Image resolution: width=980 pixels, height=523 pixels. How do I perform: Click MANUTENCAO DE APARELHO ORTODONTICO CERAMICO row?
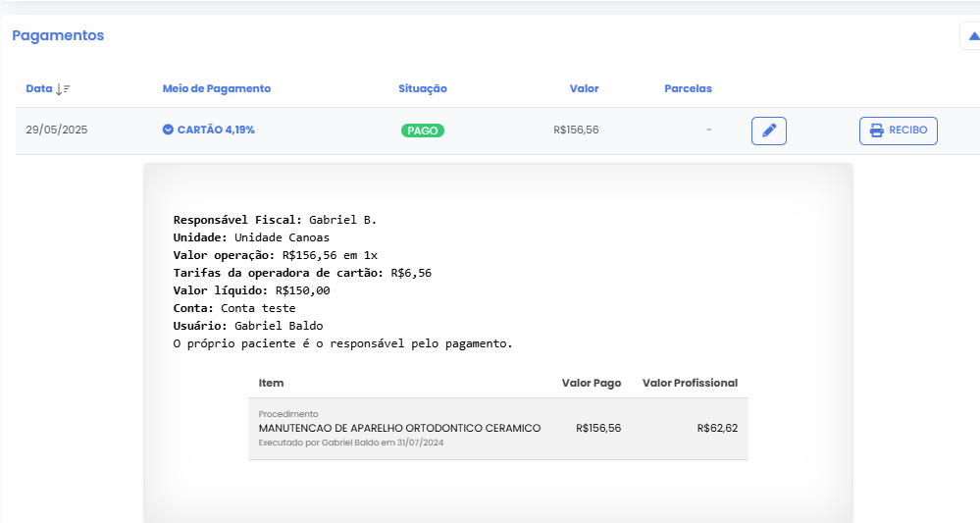[498, 429]
